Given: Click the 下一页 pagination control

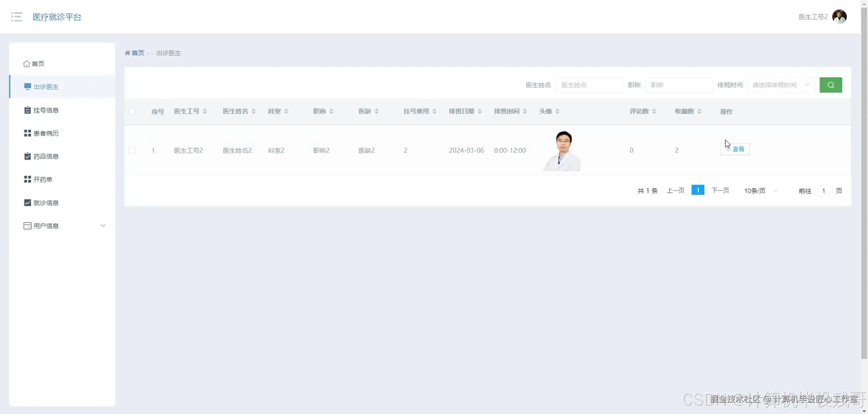Looking at the screenshot, I should click(x=720, y=190).
